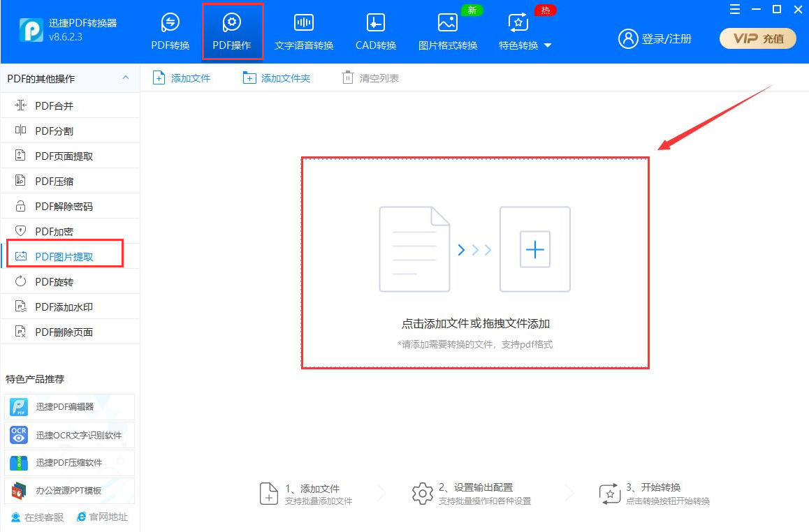Select PDF合并 in the sidebar

[x=70, y=105]
